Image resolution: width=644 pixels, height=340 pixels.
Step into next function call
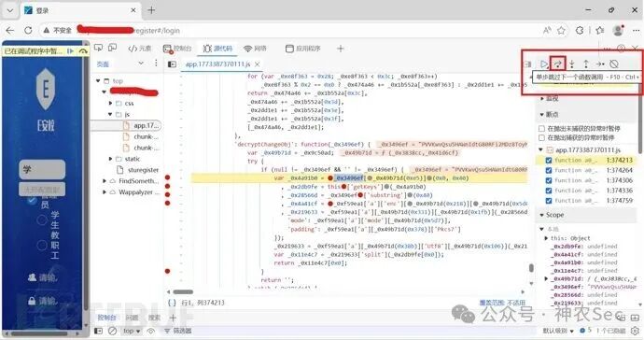click(x=572, y=64)
